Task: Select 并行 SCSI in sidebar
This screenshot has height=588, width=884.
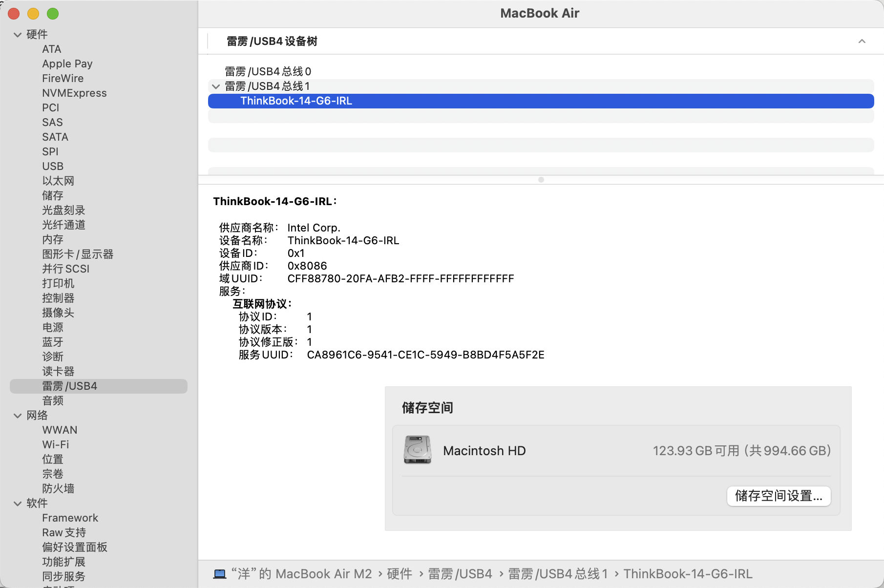Action: pyautogui.click(x=65, y=269)
